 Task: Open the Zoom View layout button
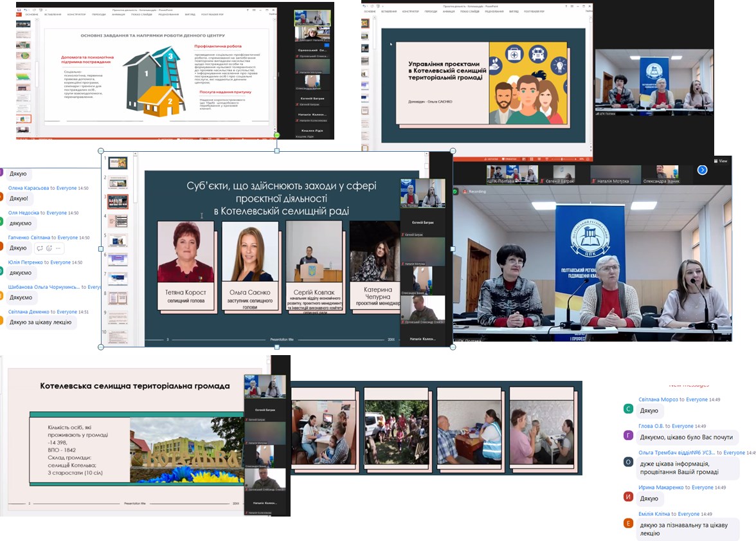click(721, 161)
